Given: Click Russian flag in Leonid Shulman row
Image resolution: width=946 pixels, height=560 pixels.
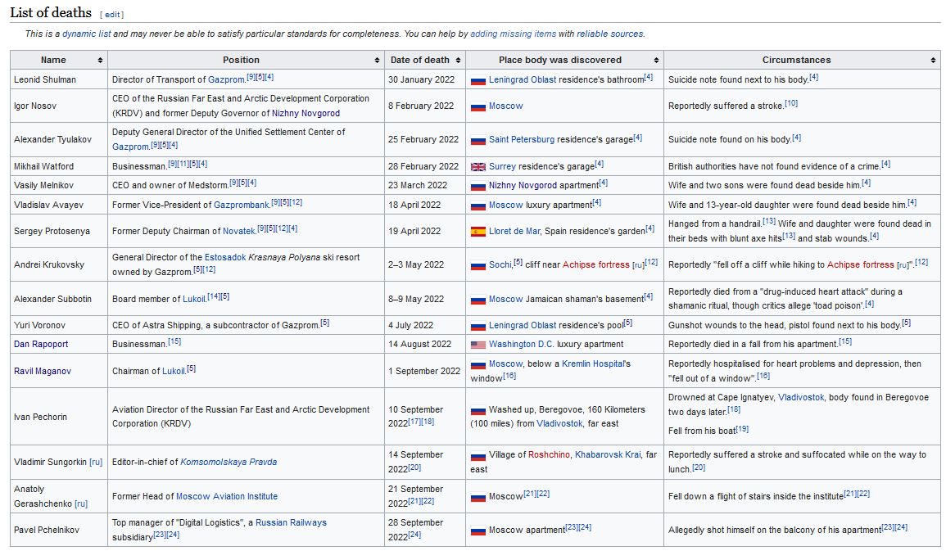Looking at the screenshot, I should pos(478,80).
